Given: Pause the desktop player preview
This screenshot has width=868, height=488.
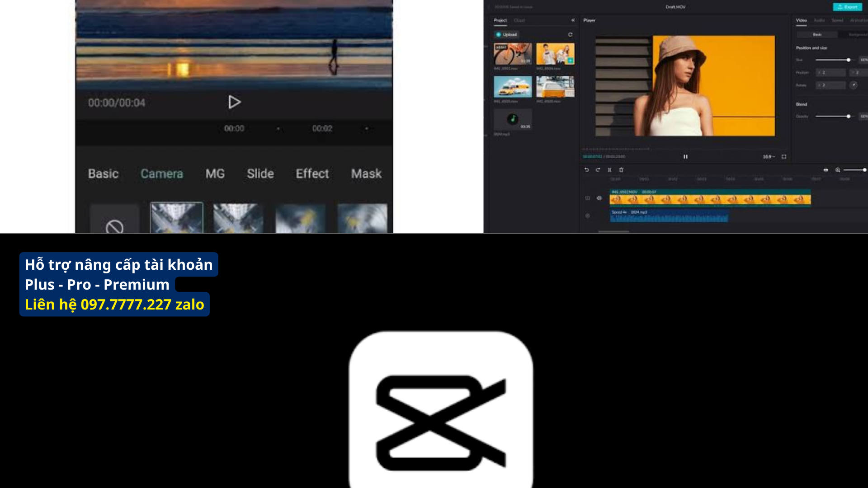Looking at the screenshot, I should tap(685, 157).
